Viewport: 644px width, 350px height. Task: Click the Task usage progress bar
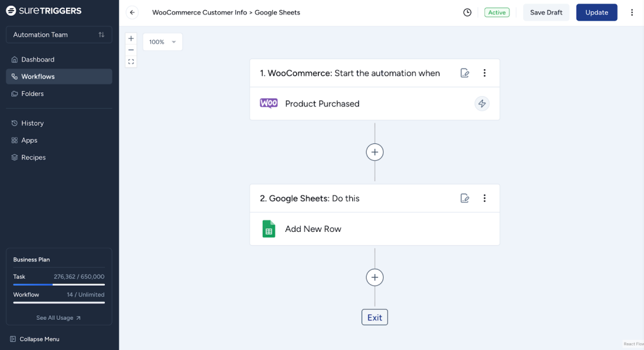(x=59, y=285)
